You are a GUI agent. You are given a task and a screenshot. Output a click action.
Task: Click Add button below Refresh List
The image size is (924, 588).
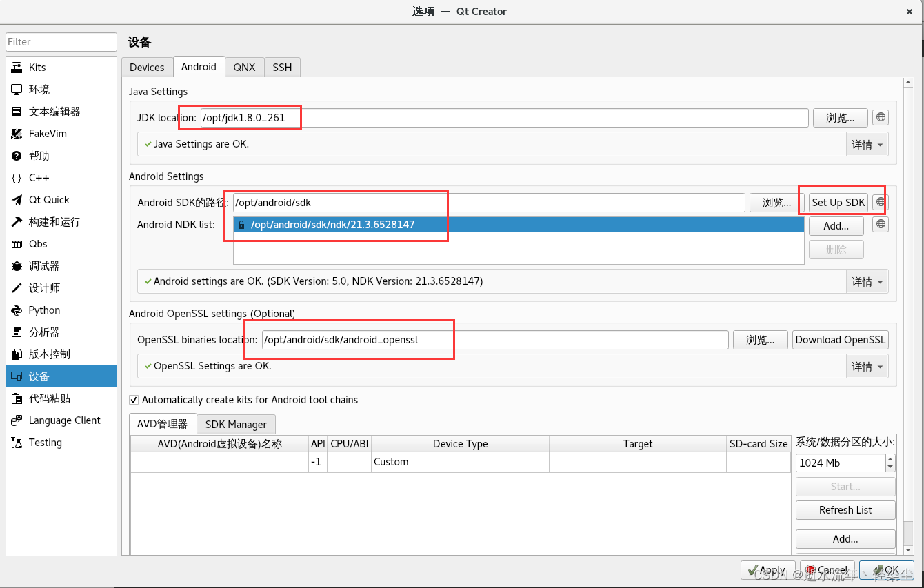(x=845, y=539)
